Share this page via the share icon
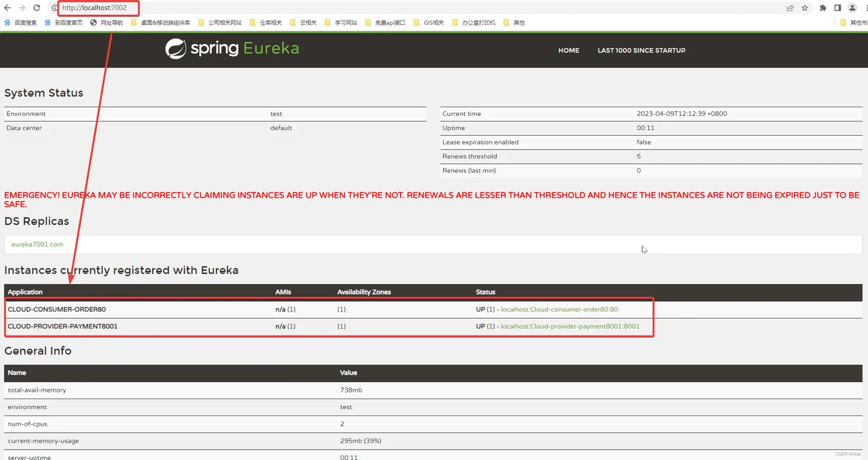 coord(790,8)
